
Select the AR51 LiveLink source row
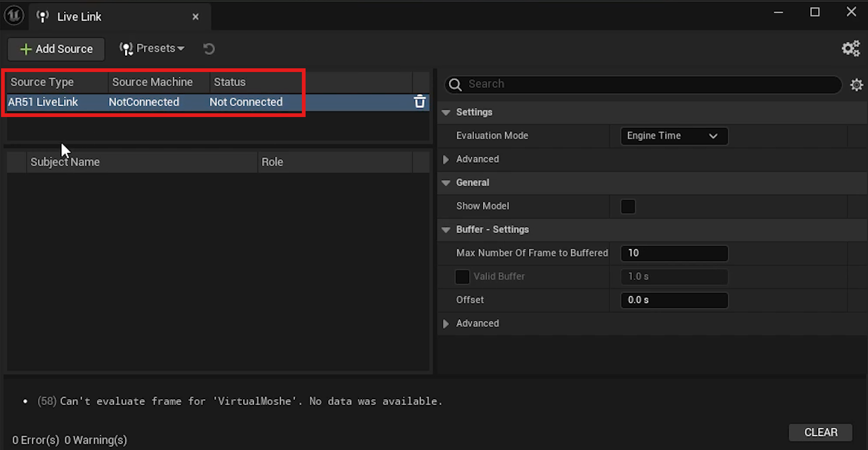[217, 102]
